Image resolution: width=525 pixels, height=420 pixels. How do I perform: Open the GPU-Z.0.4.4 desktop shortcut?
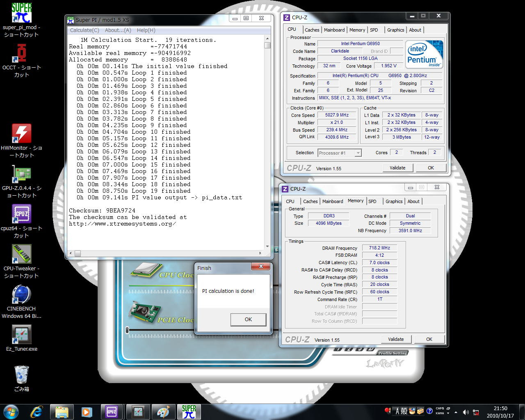pos(21,180)
